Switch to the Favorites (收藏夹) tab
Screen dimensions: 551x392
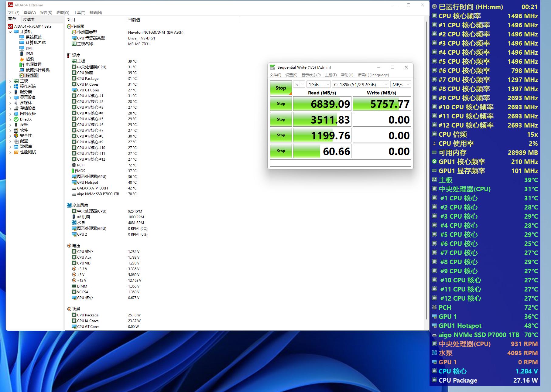tap(29, 19)
